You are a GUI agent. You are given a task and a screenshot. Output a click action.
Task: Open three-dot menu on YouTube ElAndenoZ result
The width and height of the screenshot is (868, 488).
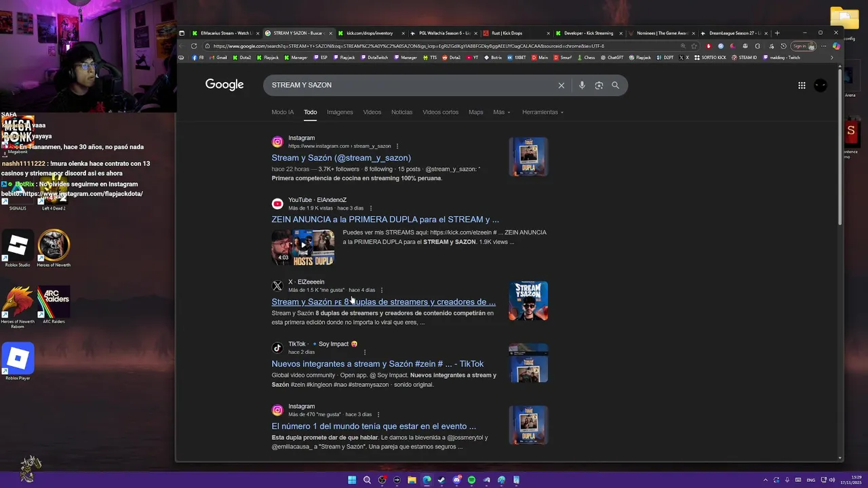click(370, 208)
